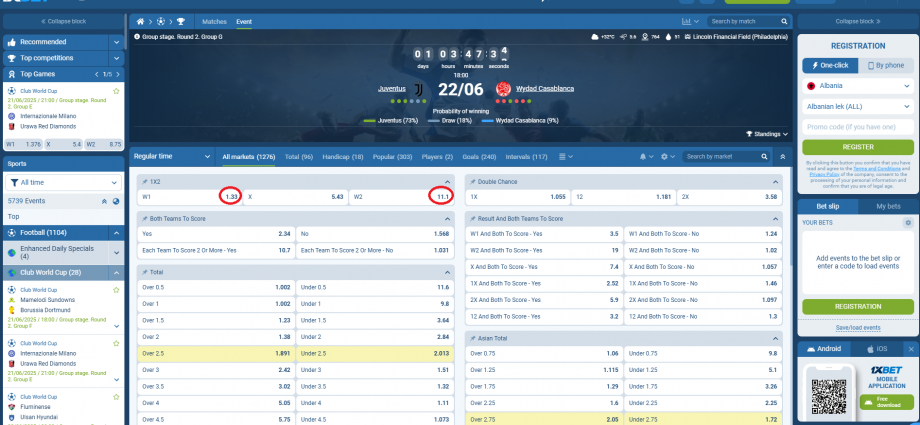Select One-click registration mode
The width and height of the screenshot is (920, 425).
click(830, 65)
